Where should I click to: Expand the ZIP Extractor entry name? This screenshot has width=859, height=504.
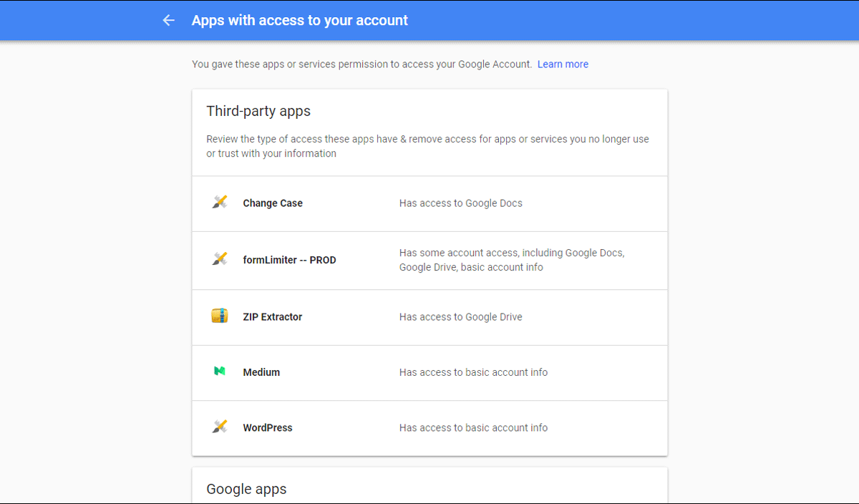coord(273,316)
